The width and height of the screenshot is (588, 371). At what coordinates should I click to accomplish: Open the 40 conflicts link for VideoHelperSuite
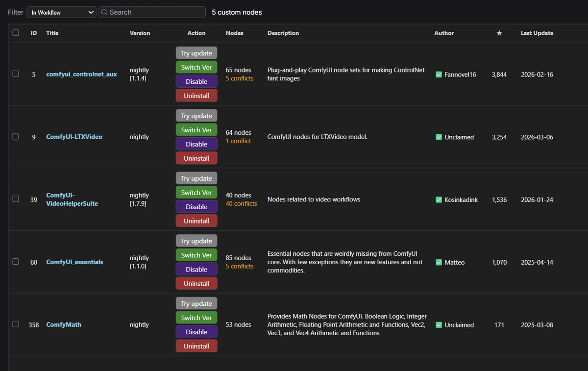(241, 203)
